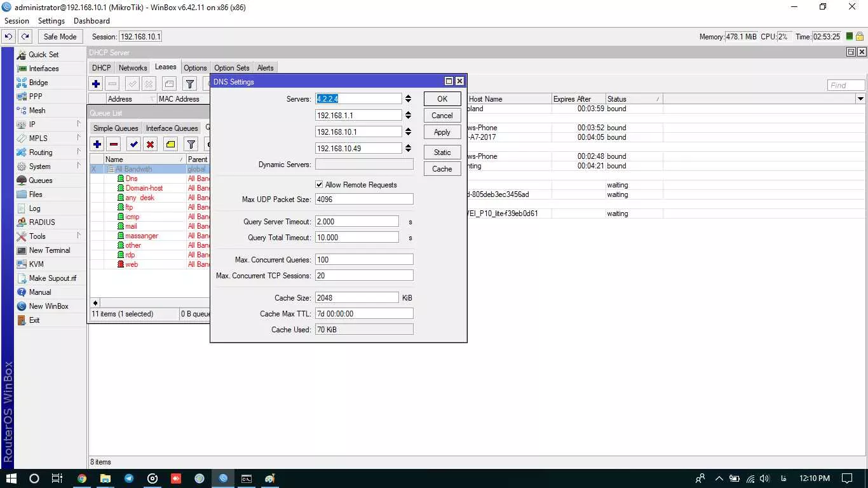Viewport: 868px width, 488px height.
Task: Open the DHCP leases column dropdown arrow
Action: point(860,98)
